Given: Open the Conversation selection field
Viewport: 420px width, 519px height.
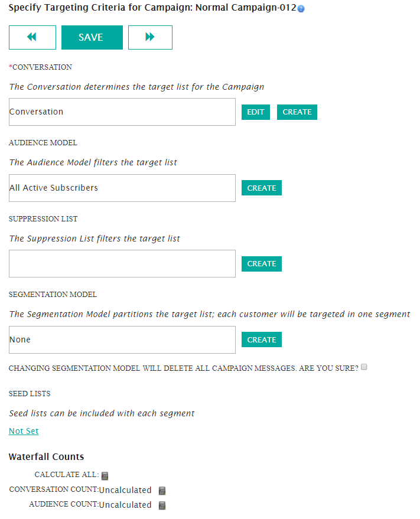Looking at the screenshot, I should point(122,112).
